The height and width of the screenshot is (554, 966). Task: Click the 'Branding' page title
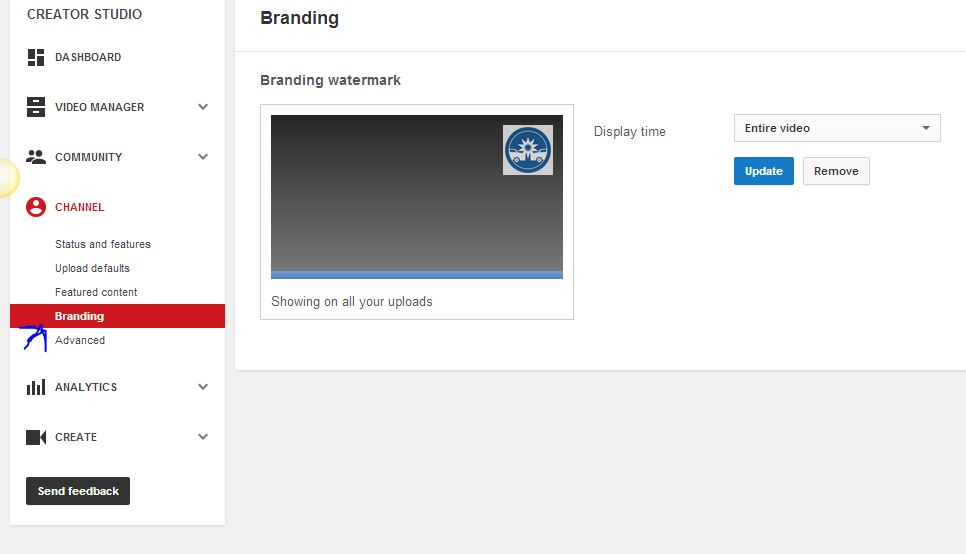[x=299, y=18]
